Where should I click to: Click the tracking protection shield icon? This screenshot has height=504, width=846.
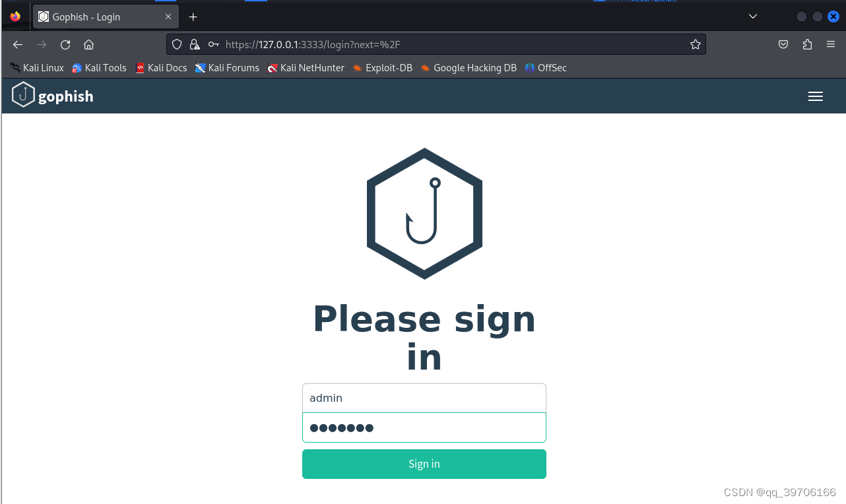(177, 44)
